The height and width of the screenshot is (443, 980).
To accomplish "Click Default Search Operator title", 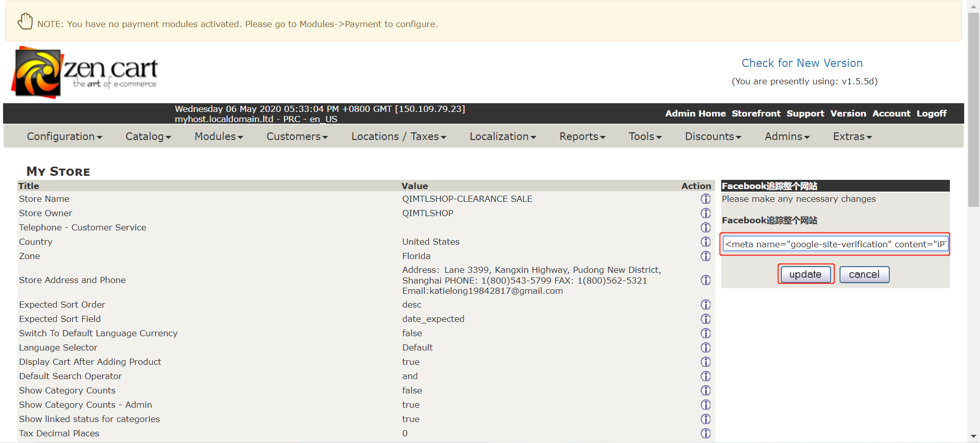I will pyautogui.click(x=70, y=376).
